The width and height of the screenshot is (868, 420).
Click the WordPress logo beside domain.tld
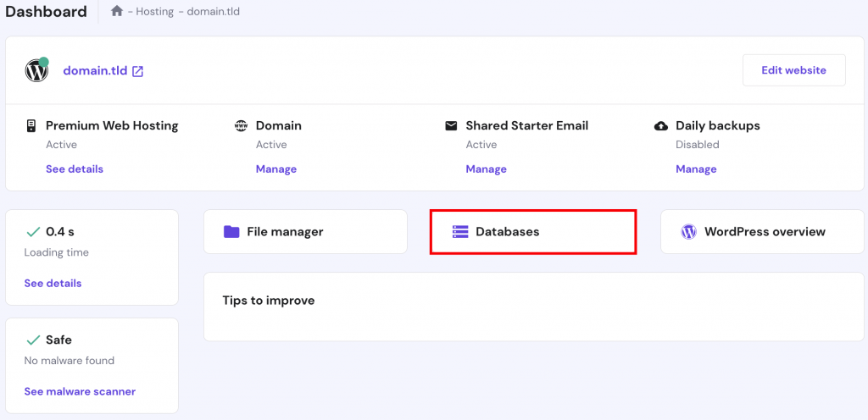pos(36,70)
